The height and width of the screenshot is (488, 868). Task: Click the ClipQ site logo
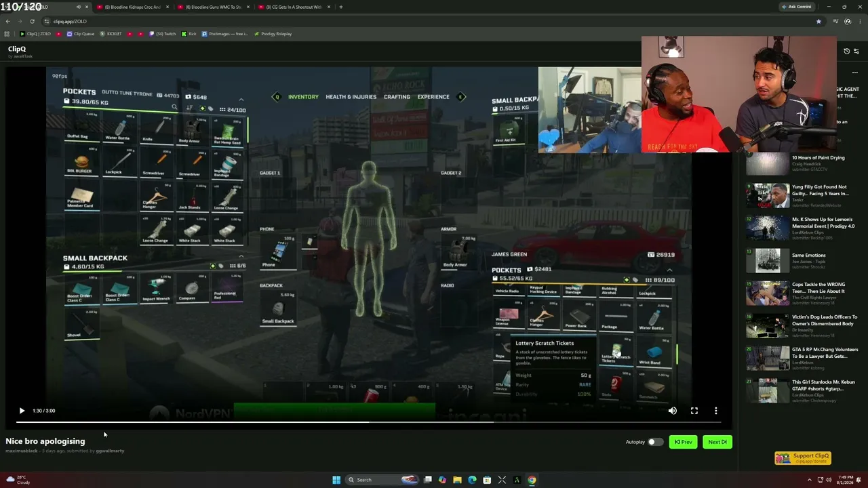click(17, 49)
